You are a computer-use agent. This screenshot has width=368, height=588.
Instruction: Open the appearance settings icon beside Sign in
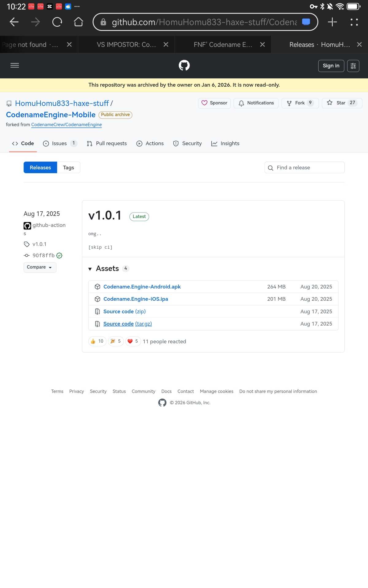click(353, 66)
